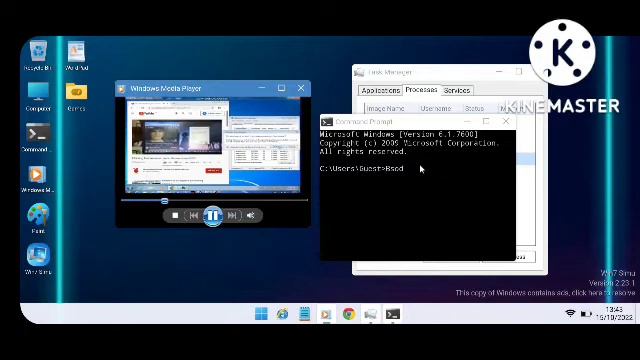Minimize the Windows Media Player window
This screenshot has width=640, height=360.
coord(262,88)
